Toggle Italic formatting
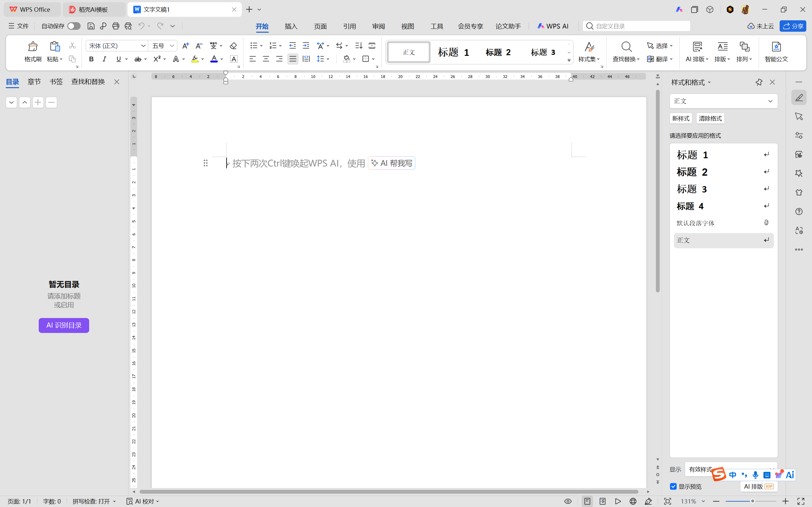812x507 pixels. pyautogui.click(x=104, y=59)
